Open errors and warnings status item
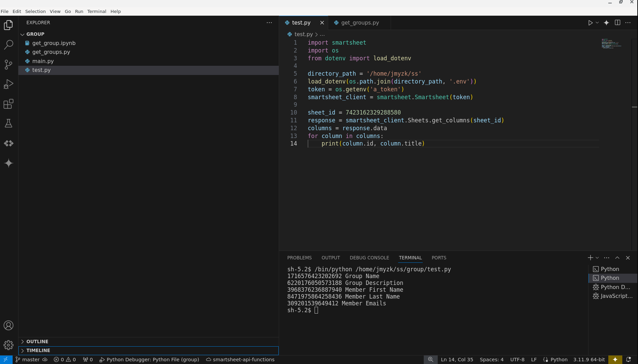The height and width of the screenshot is (364, 638). coord(65,360)
